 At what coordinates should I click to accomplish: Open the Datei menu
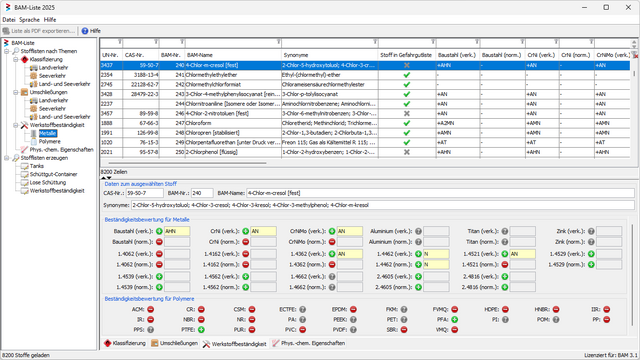click(9, 20)
